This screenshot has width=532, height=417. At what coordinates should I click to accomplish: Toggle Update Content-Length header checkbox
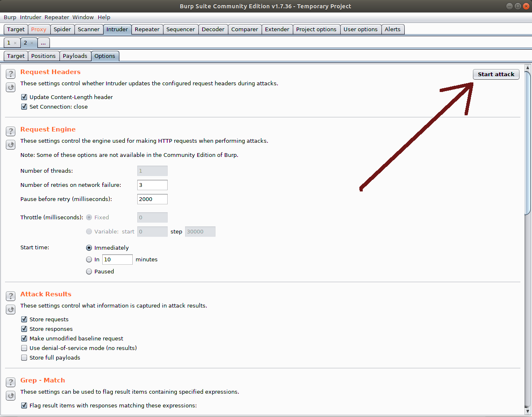[x=24, y=97]
